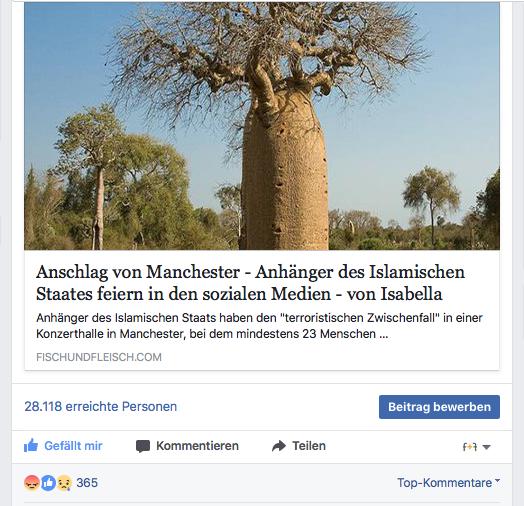Click the sad crying reaction emoji
This screenshot has width=524, height=506.
[64, 483]
